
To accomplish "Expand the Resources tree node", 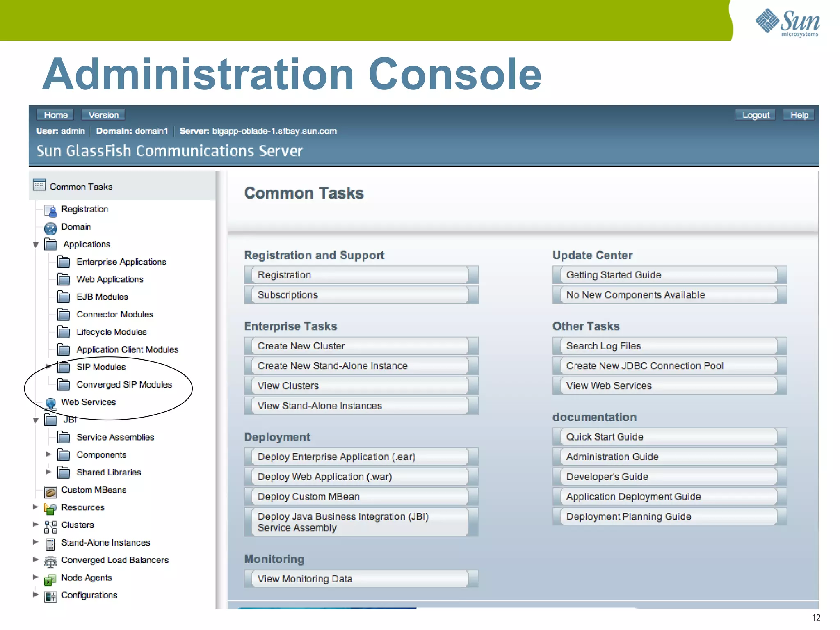I will [36, 507].
